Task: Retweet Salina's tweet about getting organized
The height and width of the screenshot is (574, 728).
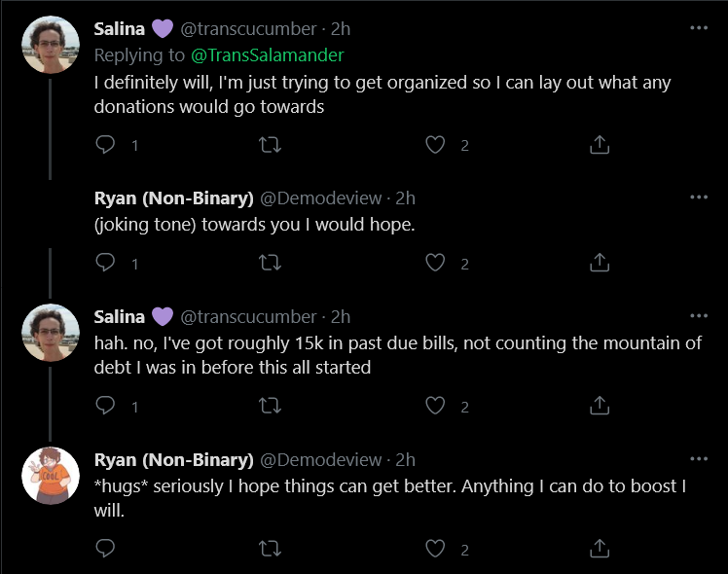Action: (x=270, y=145)
